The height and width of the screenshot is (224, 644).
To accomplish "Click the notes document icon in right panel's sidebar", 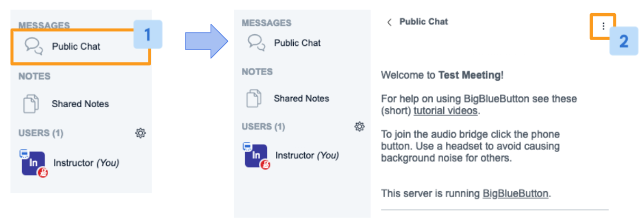I will 255,98.
